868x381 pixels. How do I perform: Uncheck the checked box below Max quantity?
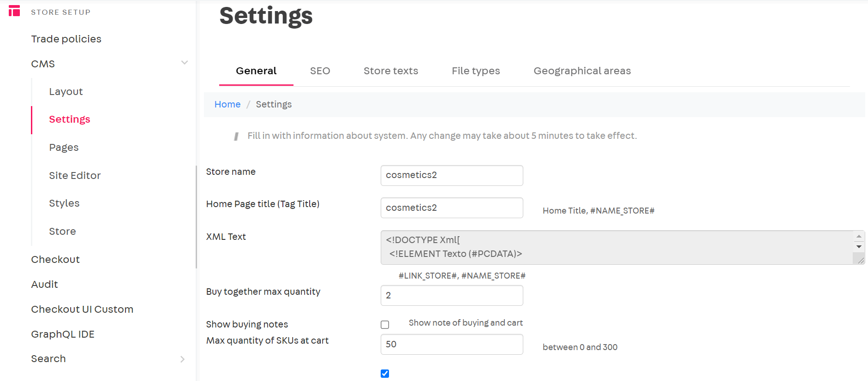385,374
